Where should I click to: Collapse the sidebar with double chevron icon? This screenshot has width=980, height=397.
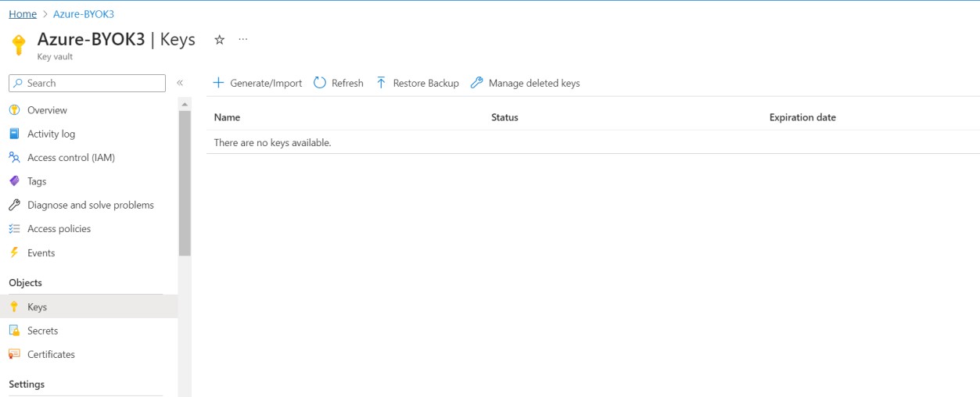pyautogui.click(x=180, y=83)
